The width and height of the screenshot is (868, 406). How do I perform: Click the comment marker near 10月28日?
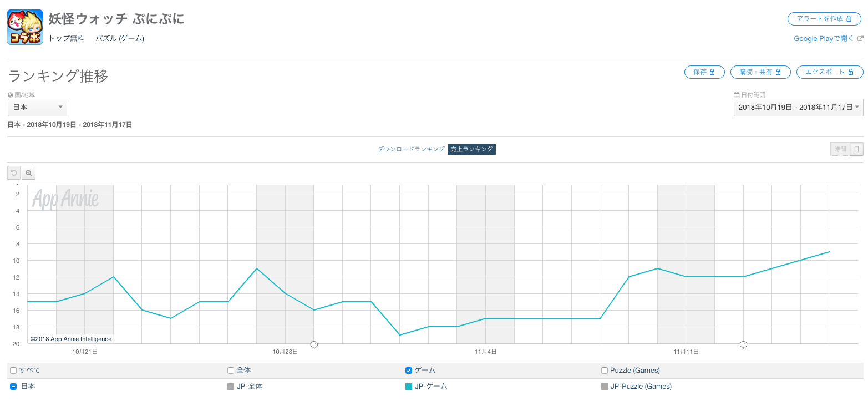tap(314, 344)
